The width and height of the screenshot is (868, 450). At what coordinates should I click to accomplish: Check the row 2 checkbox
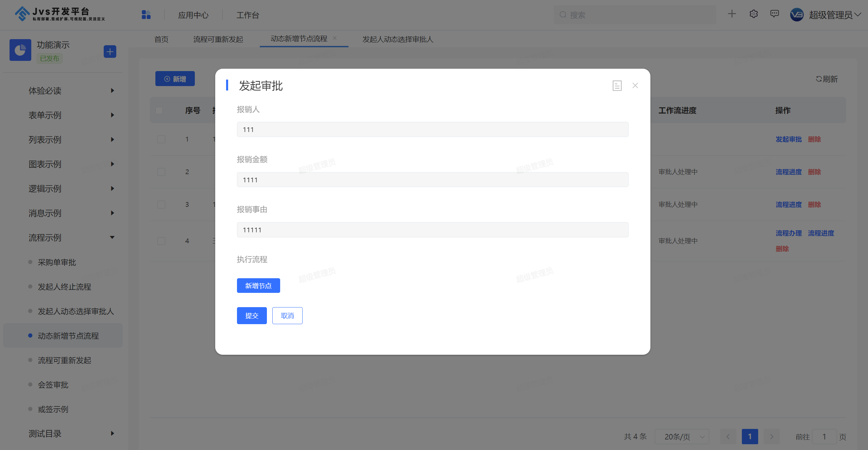click(x=161, y=172)
